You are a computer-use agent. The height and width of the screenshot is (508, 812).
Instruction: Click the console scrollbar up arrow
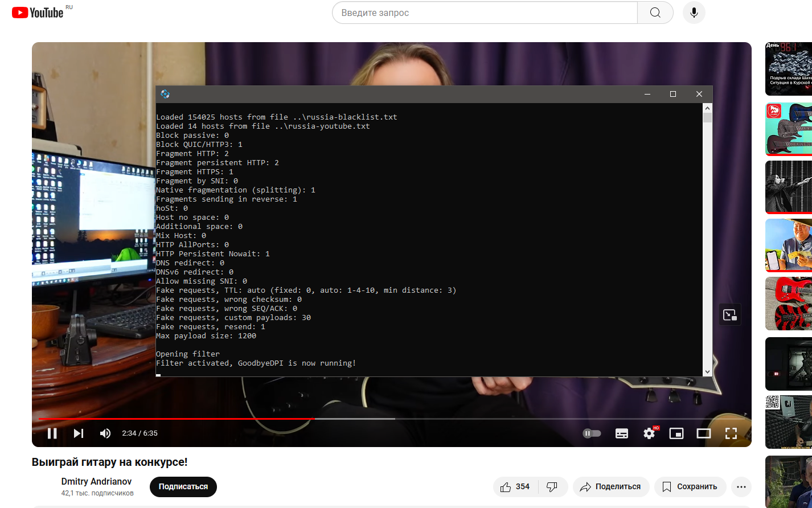(707, 108)
